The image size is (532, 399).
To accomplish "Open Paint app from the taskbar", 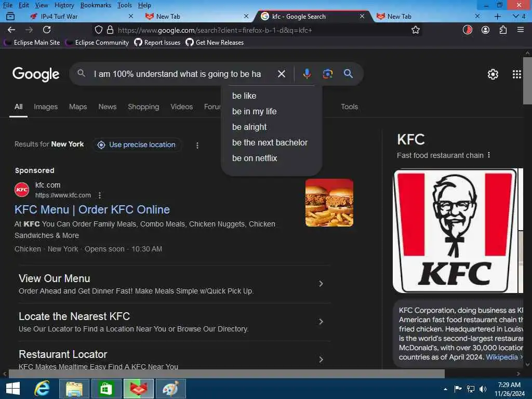I will [x=170, y=389].
